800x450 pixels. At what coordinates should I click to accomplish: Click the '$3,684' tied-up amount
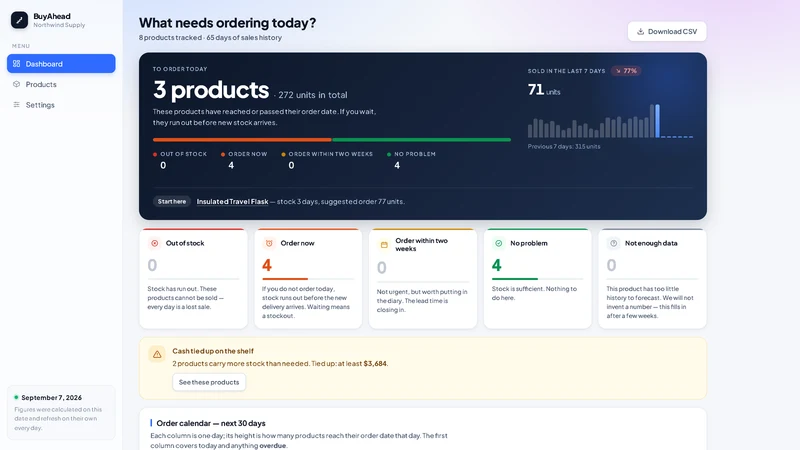pyautogui.click(x=375, y=364)
